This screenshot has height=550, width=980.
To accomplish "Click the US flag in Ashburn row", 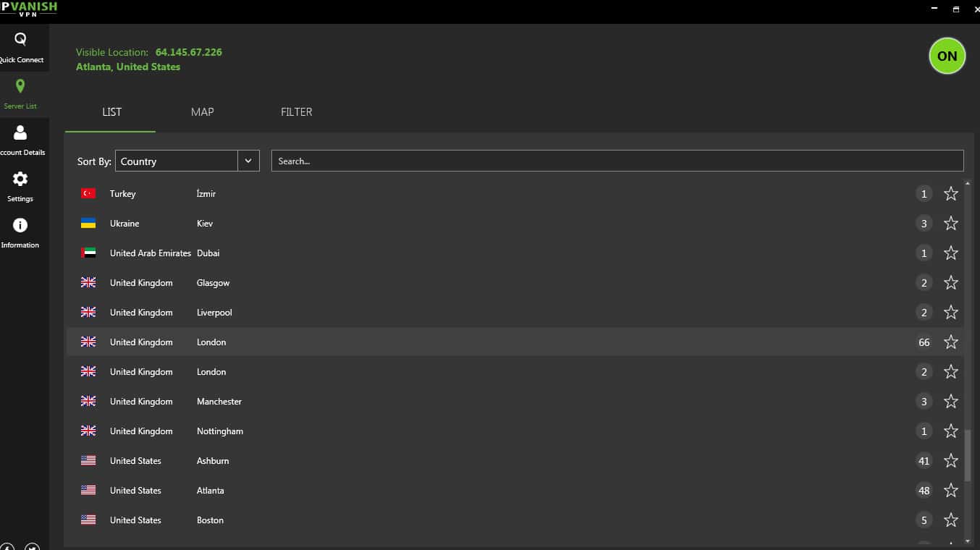I will point(88,460).
